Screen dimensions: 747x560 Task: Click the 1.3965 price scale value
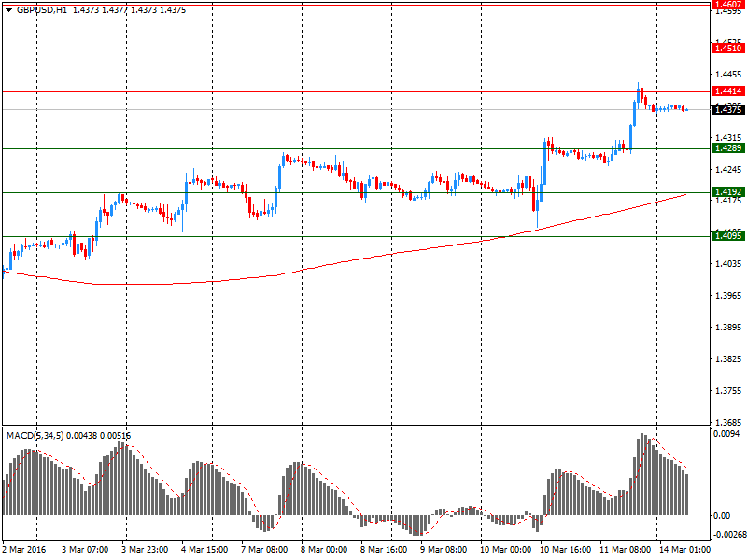(728, 296)
